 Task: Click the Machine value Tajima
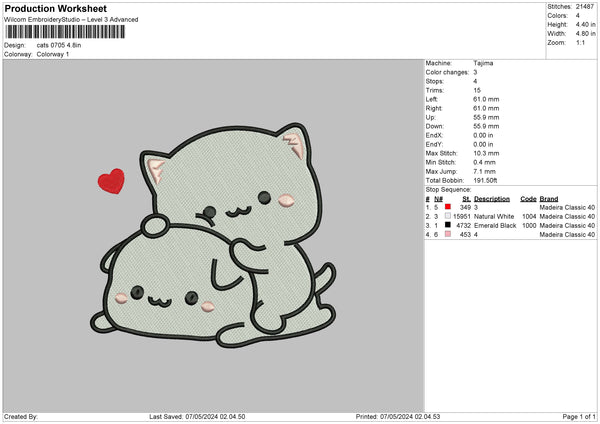pyautogui.click(x=482, y=63)
